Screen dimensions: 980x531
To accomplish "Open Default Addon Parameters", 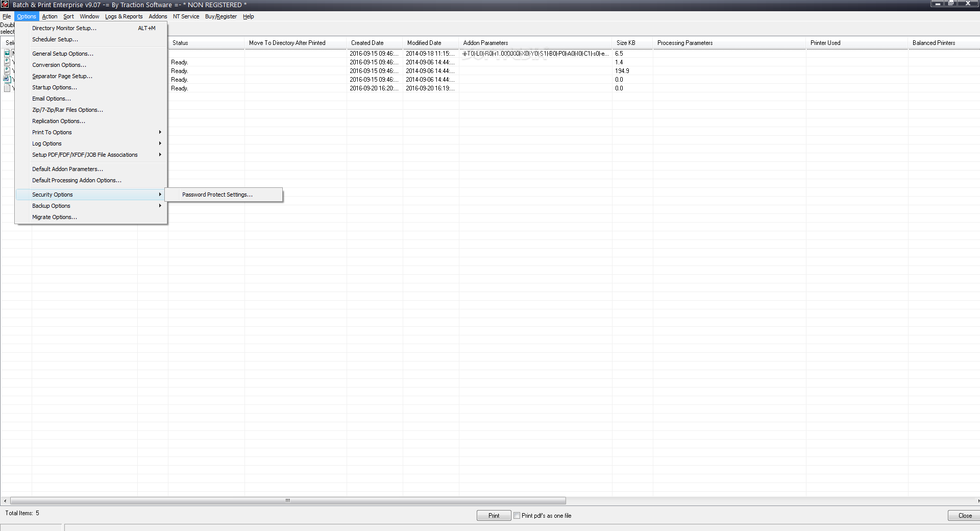I will pos(92,169).
